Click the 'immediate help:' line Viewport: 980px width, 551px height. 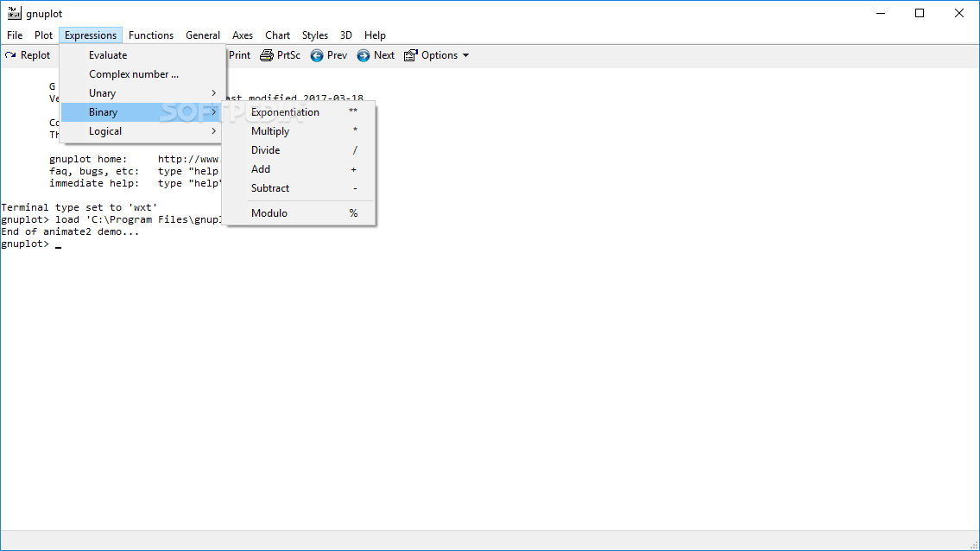[136, 183]
